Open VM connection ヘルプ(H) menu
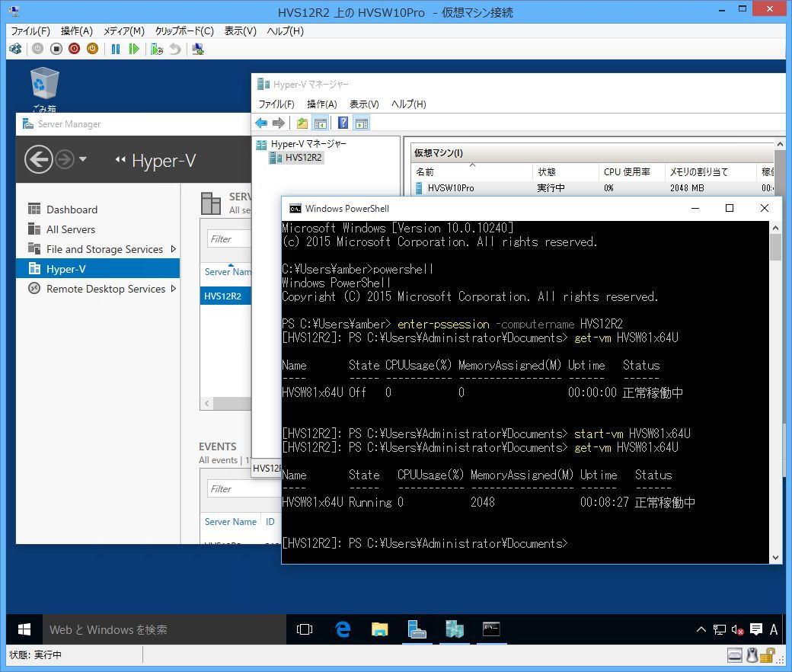 286,30
